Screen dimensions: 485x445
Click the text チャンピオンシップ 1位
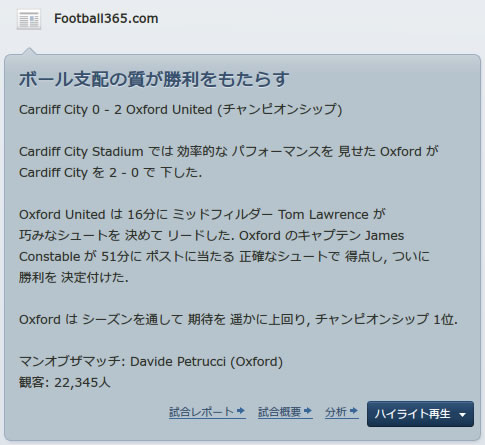tap(386, 319)
